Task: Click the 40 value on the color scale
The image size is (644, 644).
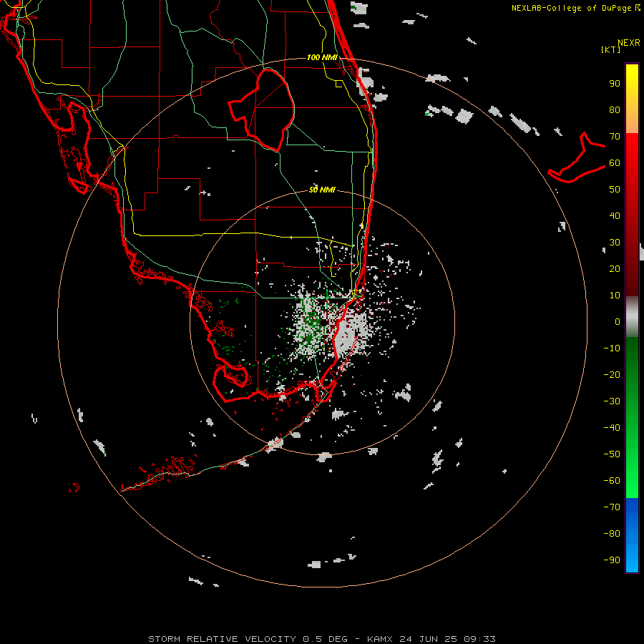Action: click(615, 215)
